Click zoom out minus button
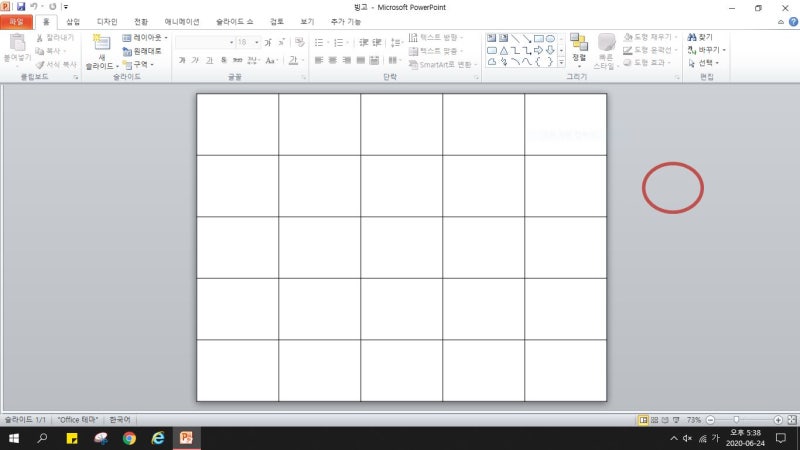 [x=710, y=419]
